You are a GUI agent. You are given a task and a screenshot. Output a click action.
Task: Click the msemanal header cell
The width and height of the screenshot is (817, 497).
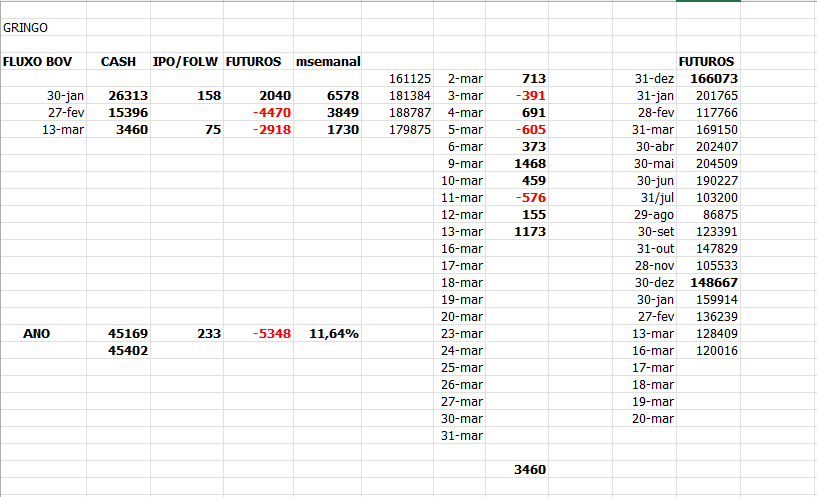[328, 61]
